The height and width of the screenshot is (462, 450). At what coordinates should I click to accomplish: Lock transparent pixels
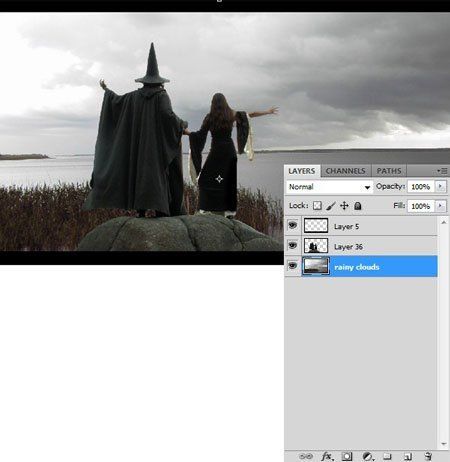[317, 206]
